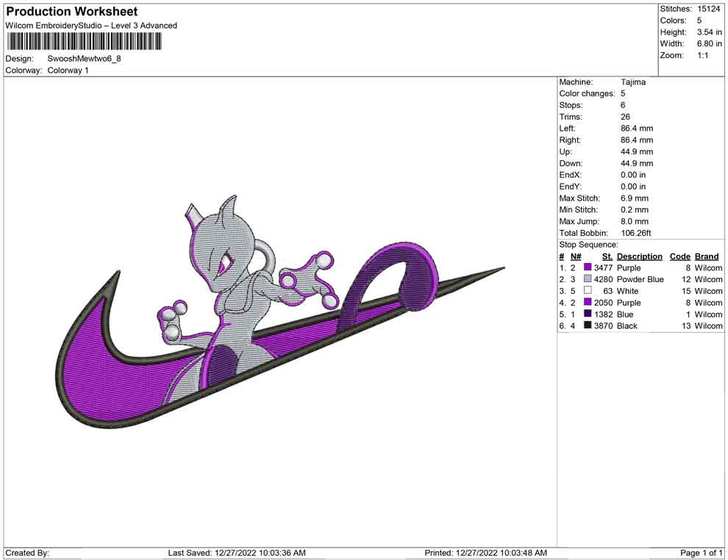Image resolution: width=728 pixels, height=560 pixels.
Task: Click the Up value '44.9 mm'
Action: click(x=637, y=151)
